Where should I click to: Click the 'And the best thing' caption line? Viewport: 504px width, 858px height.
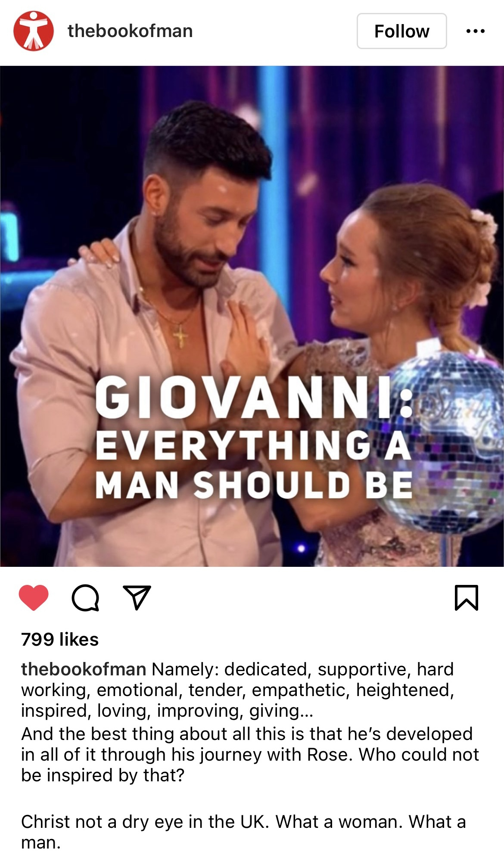tap(247, 734)
